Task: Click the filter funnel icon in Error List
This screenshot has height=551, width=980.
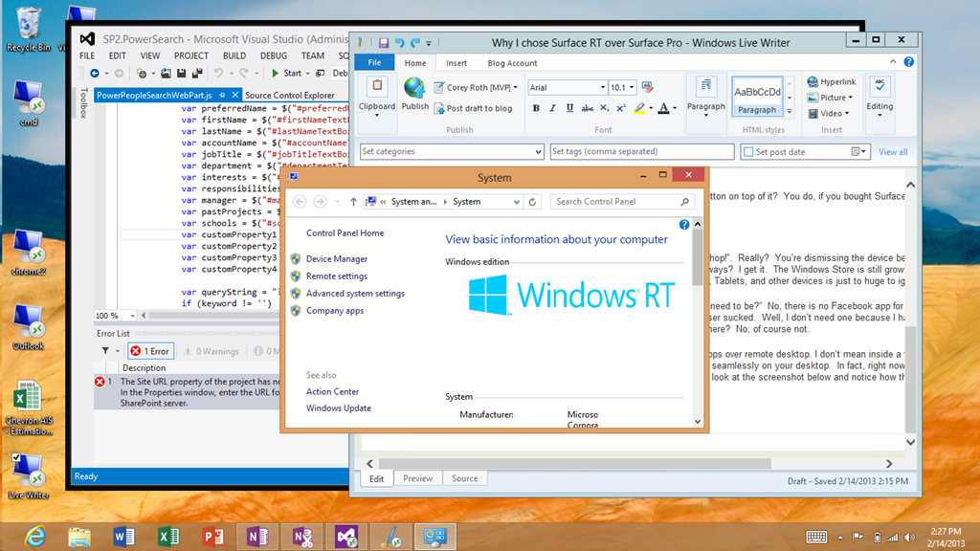Action: tap(105, 351)
